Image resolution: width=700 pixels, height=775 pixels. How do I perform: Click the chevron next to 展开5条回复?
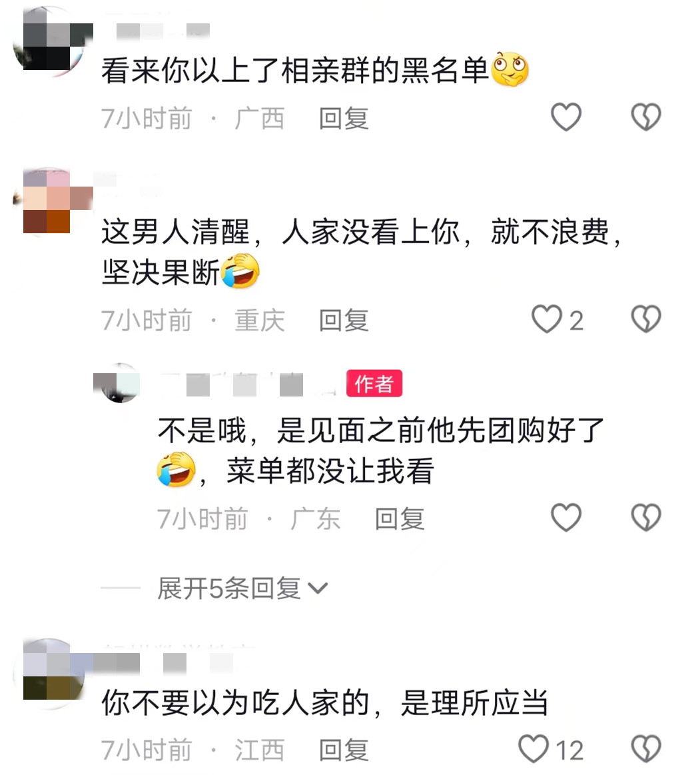coord(318,588)
